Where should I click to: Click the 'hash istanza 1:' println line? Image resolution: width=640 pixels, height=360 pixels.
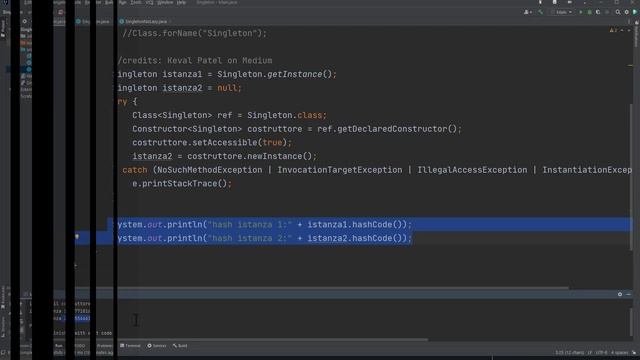click(x=264, y=224)
